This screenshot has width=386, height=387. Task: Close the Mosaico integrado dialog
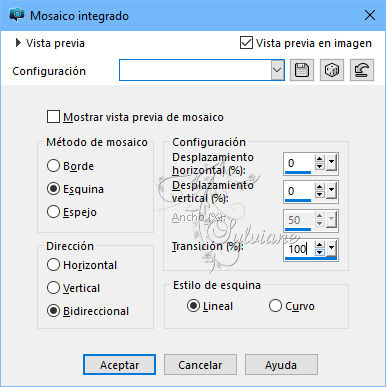coord(370,15)
